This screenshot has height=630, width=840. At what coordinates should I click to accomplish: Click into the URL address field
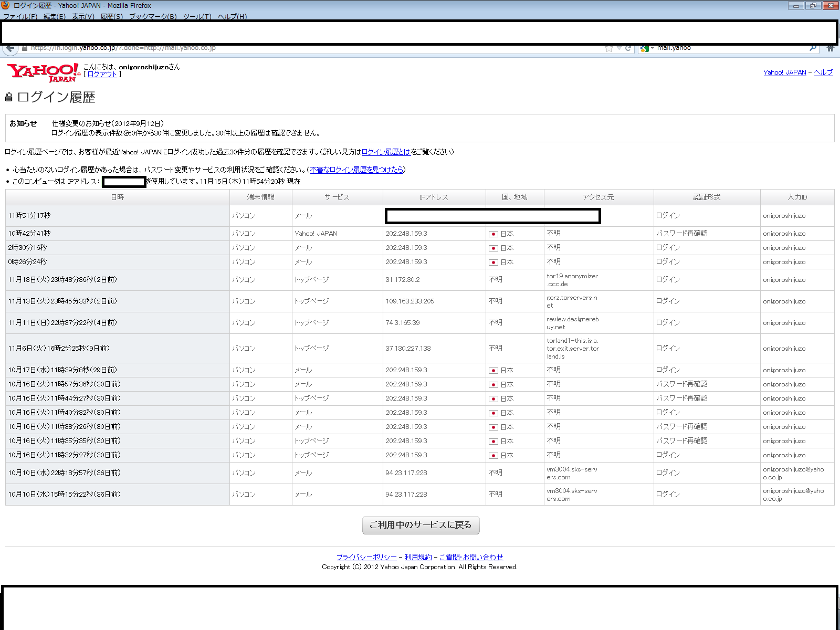pyautogui.click(x=315, y=48)
